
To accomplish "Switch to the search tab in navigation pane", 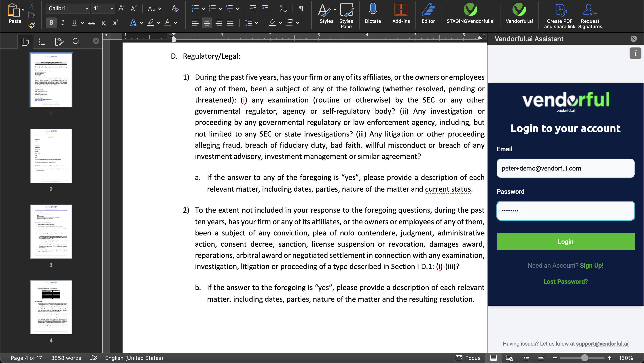I will pos(76,42).
